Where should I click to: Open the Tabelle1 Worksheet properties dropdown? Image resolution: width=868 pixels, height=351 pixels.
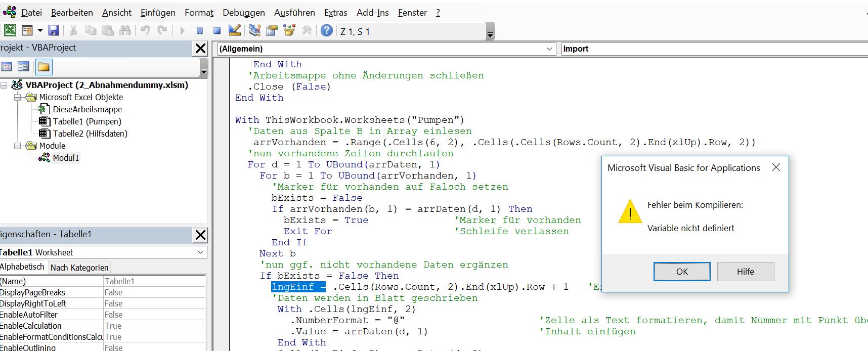coord(200,252)
